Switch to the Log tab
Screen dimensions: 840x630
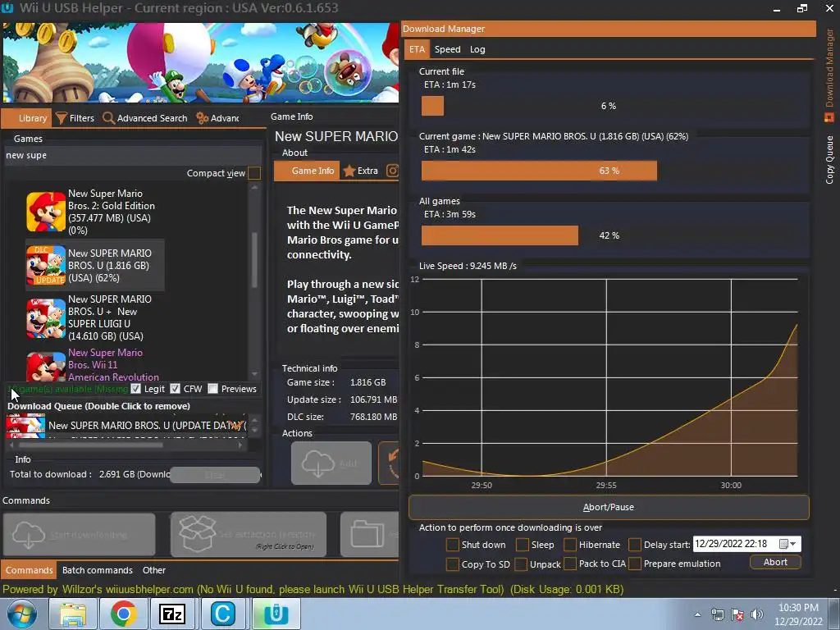coord(477,49)
